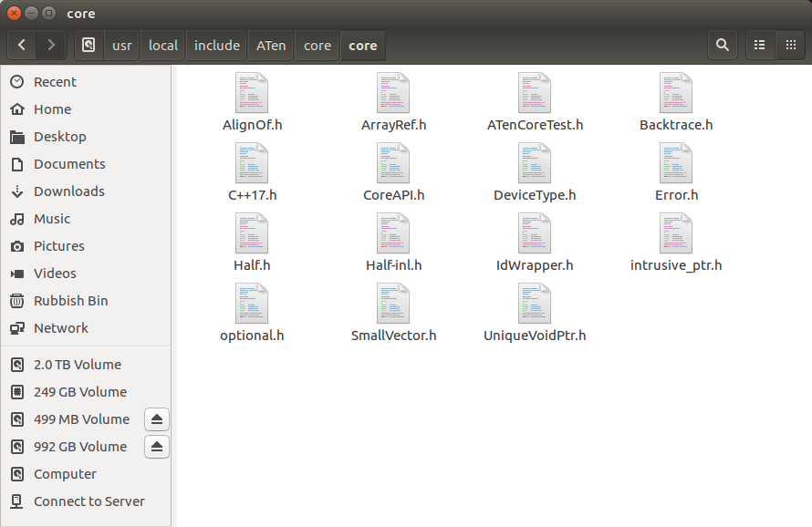Eject the 499 MB Volume

156,419
